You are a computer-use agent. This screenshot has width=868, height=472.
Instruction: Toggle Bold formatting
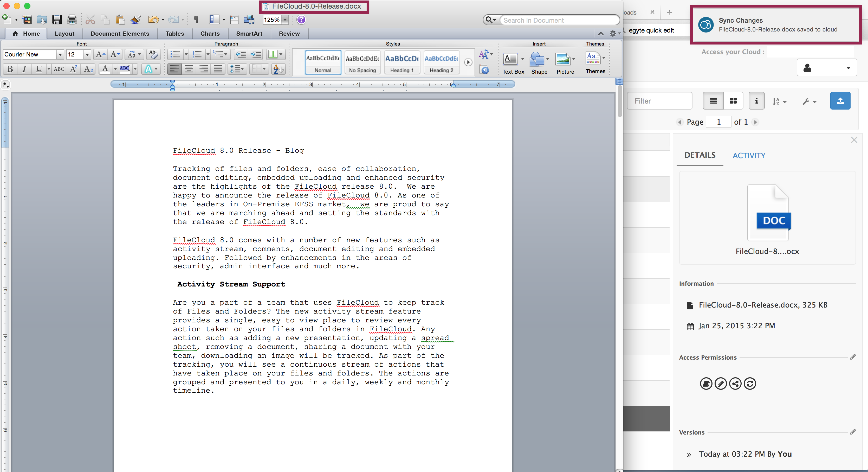point(10,69)
